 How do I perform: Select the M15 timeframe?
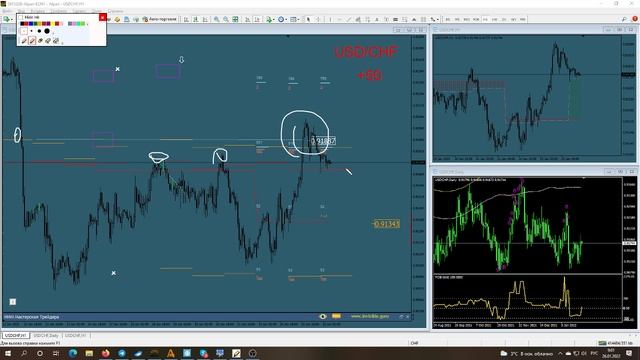(x=467, y=19)
